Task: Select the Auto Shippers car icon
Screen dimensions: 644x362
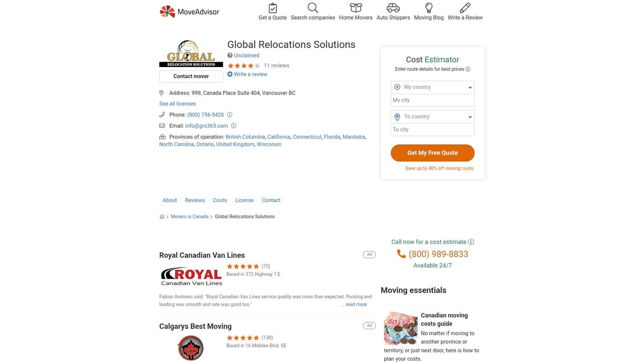Action: (x=393, y=8)
